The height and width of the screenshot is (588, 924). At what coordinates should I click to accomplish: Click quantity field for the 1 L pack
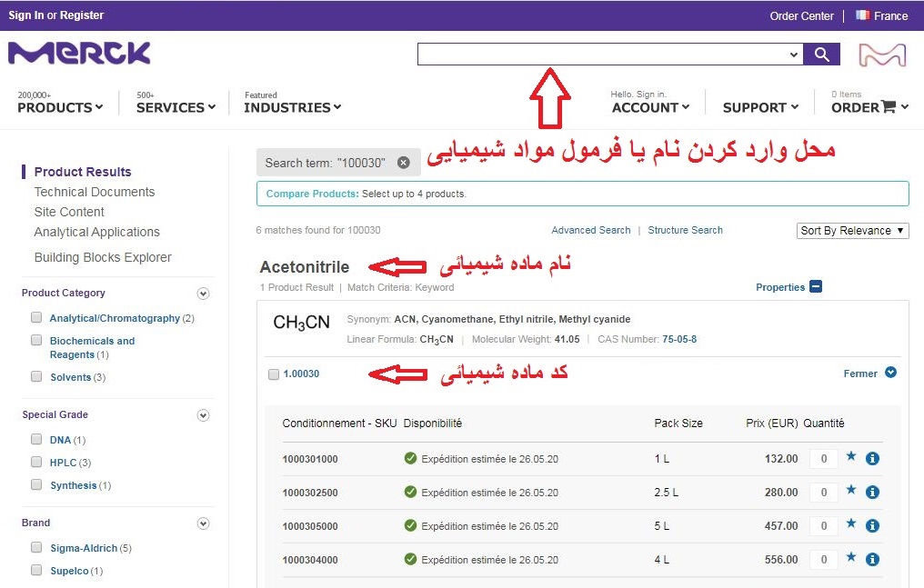pyautogui.click(x=824, y=459)
